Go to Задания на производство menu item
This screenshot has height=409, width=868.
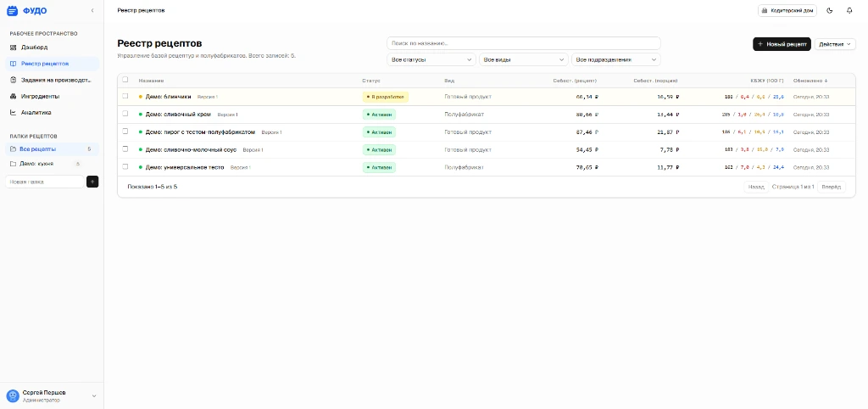tap(54, 80)
